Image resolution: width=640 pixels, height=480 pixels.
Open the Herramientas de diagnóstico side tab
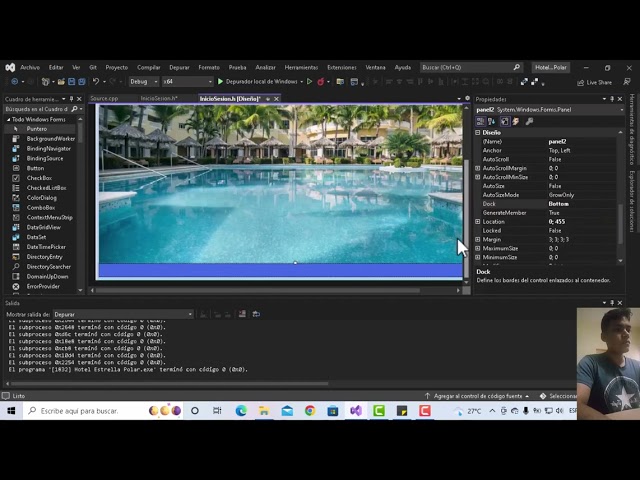tap(632, 130)
